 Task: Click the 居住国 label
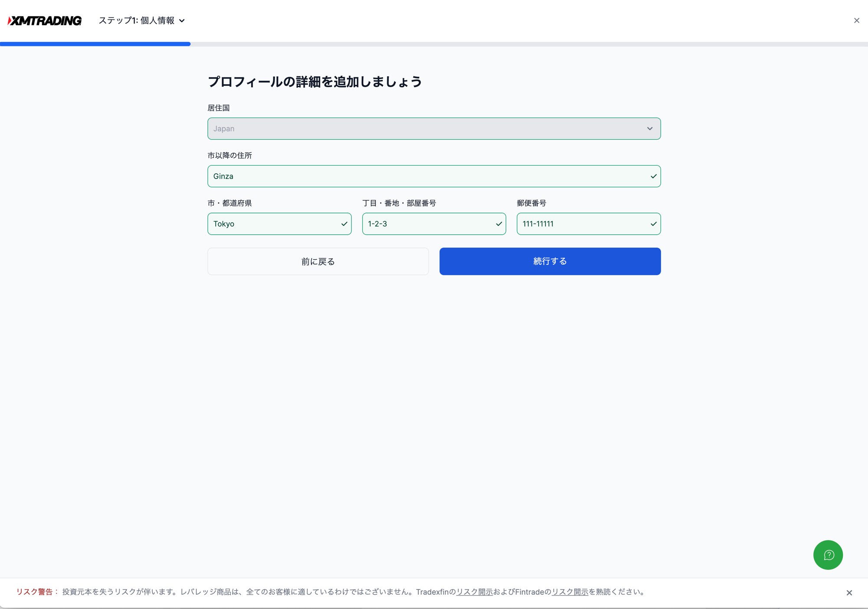pos(218,108)
